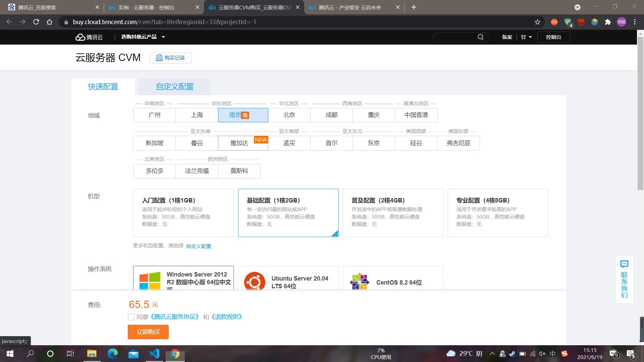Screen dimensions: 644x362
Task: Bookmark this page with the star icon
Action: click(537, 22)
